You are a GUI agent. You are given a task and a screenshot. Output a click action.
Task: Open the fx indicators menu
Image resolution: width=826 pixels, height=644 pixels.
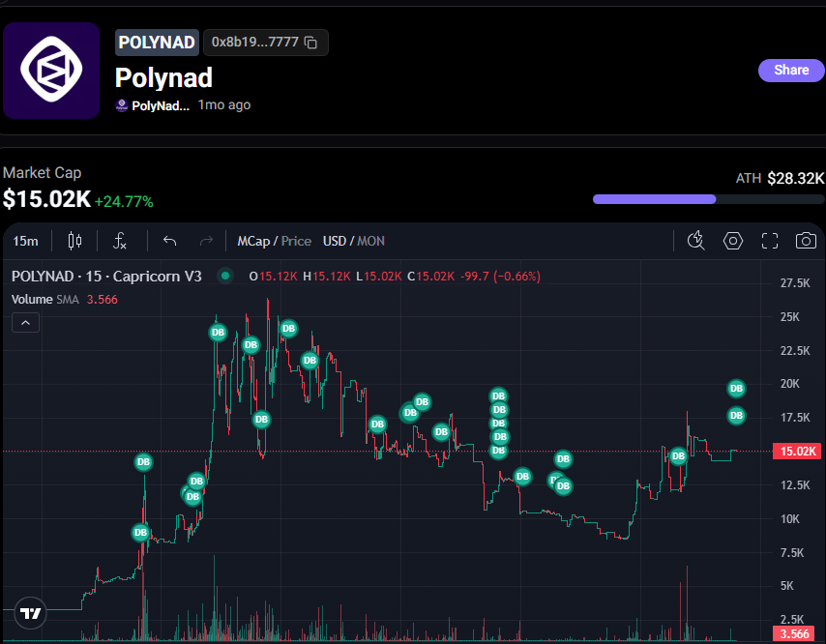120,241
